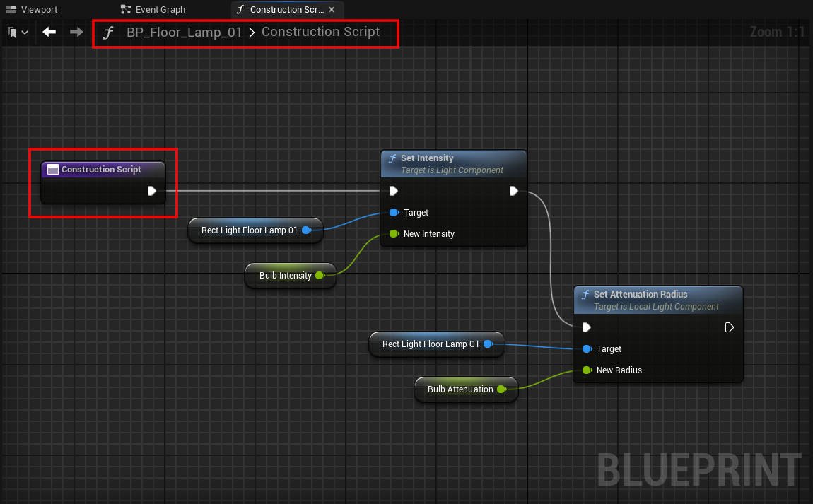The width and height of the screenshot is (813, 504).
Task: Click the function icon on Set Intensity node
Action: coord(392,158)
